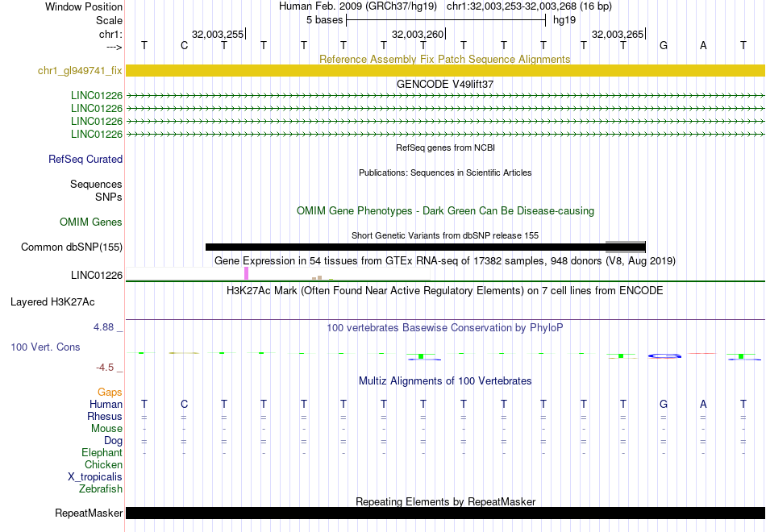Click the Scale label
Screen dimensions: 766x532
point(109,20)
